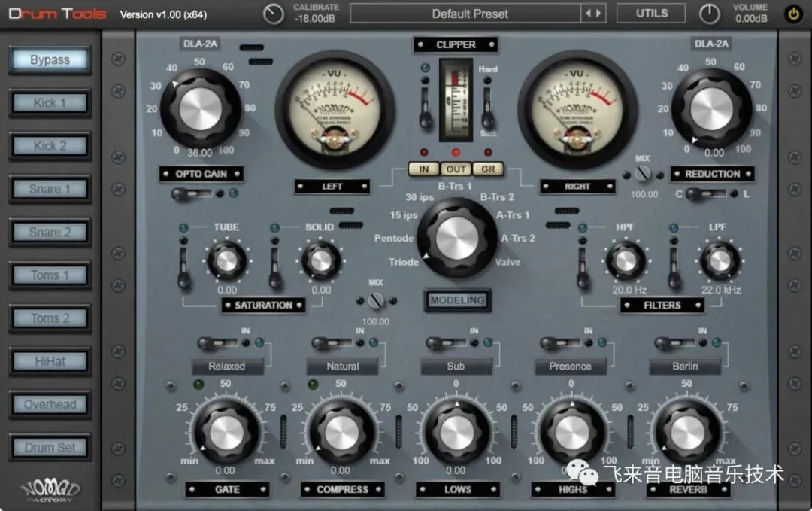Click the Nomad Factory logo

50,490
